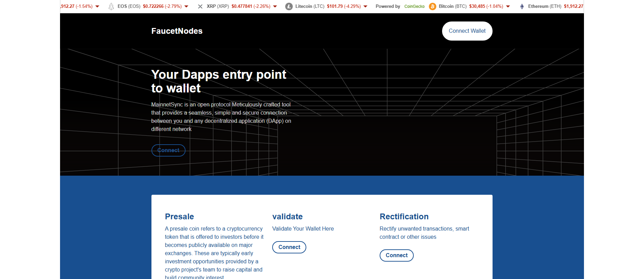Click the XRP (XRP) ticker label
Viewport: 644px width, 279px height.
218,6
